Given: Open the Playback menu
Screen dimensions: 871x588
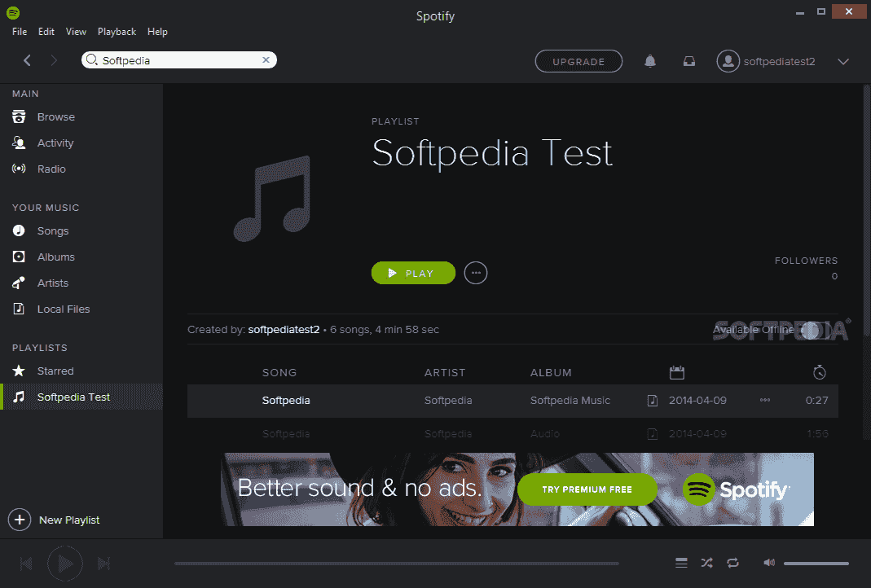Looking at the screenshot, I should [117, 32].
